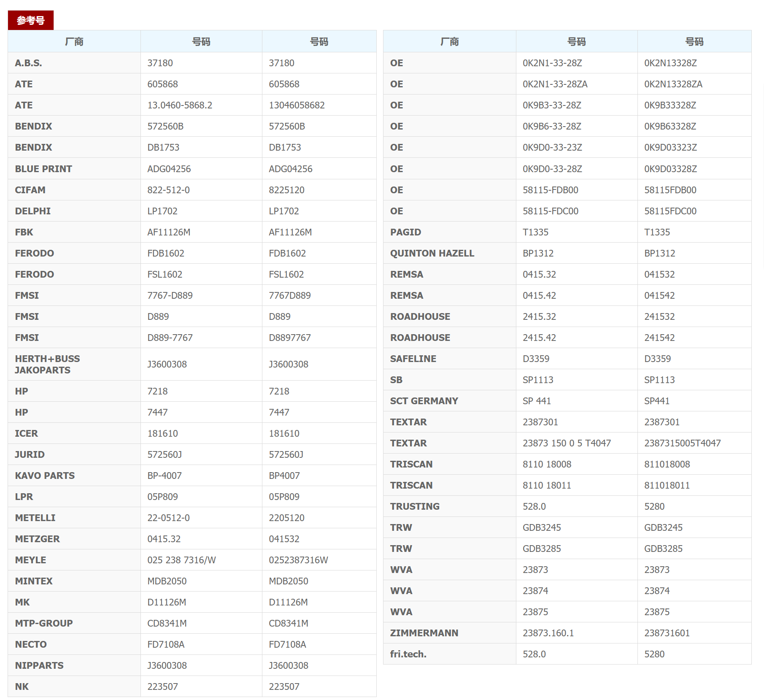Select the code 025 238 7316/W
The width and height of the screenshot is (764, 700).
[181, 560]
